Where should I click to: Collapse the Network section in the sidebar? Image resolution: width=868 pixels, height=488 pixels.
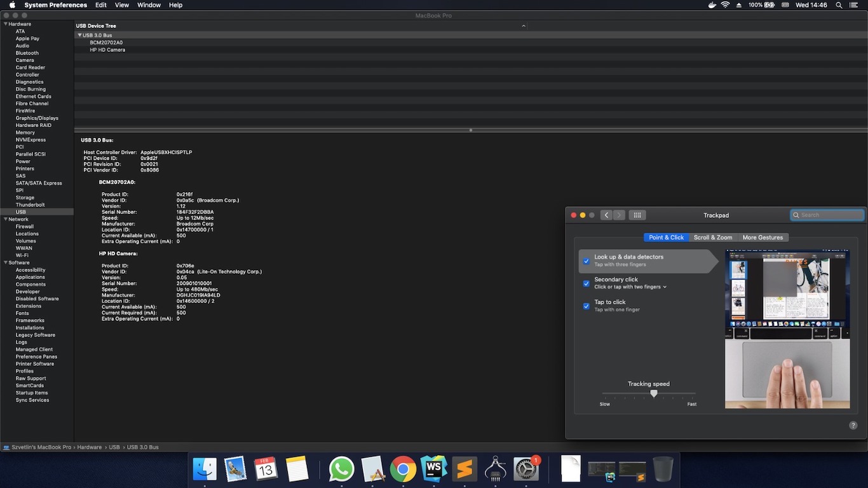click(6, 219)
